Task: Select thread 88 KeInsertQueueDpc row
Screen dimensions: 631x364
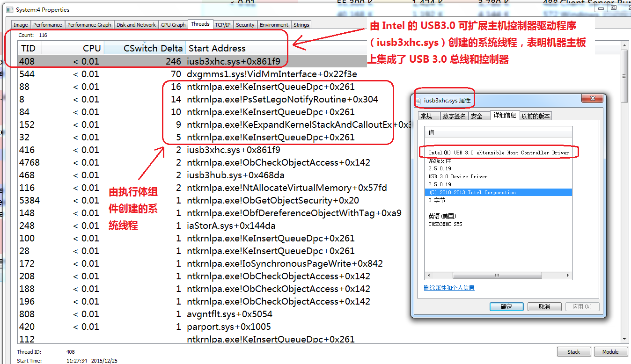Action: [x=192, y=87]
